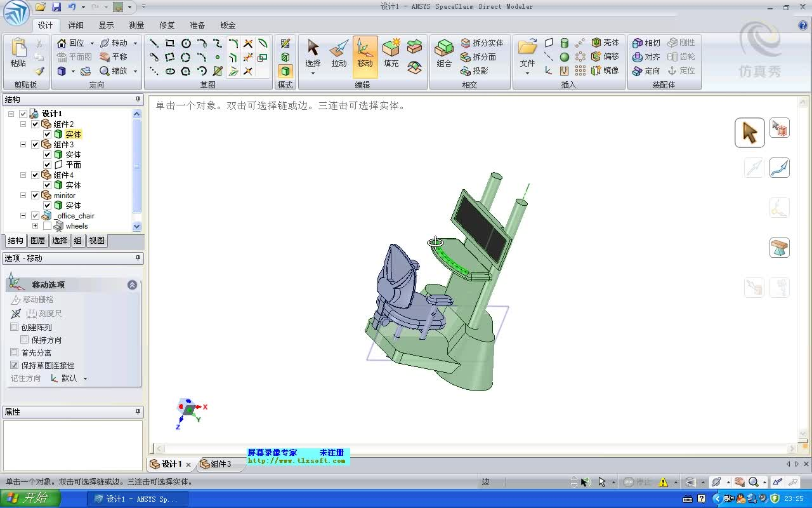The height and width of the screenshot is (508, 812).
Task: Enable the 创建阵列 checkbox
Action: 14,326
